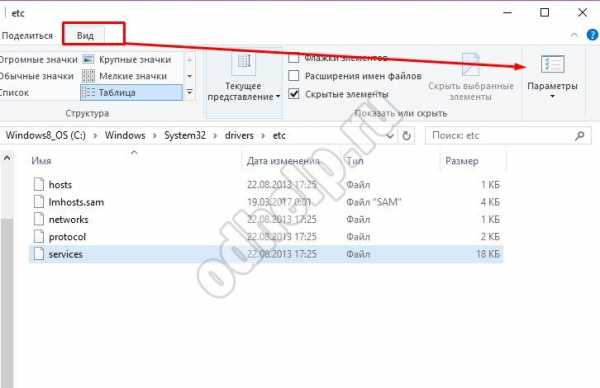Open the Параметры options icon
Screen dimensions: 600x388
(553, 64)
